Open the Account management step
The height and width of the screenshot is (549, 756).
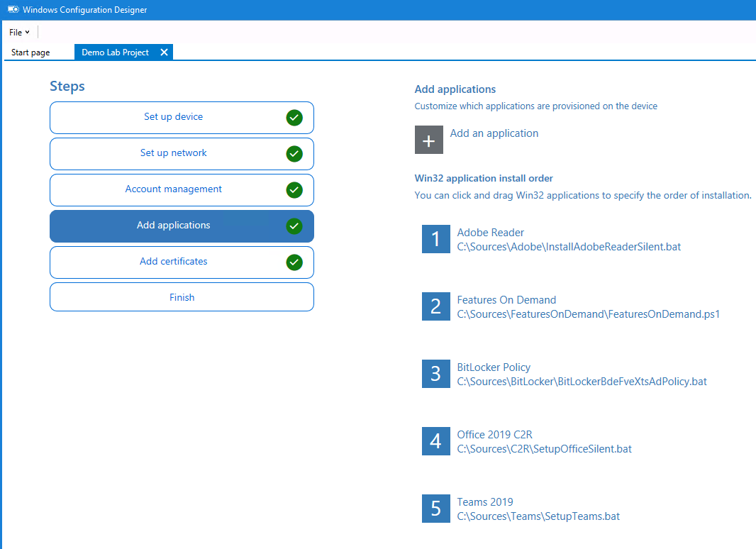click(x=182, y=190)
